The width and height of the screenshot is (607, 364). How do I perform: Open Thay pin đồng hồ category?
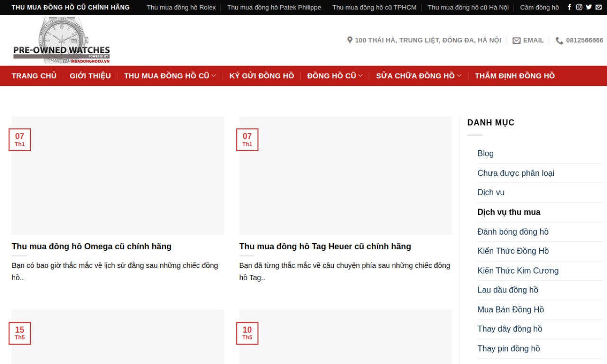coord(509,348)
